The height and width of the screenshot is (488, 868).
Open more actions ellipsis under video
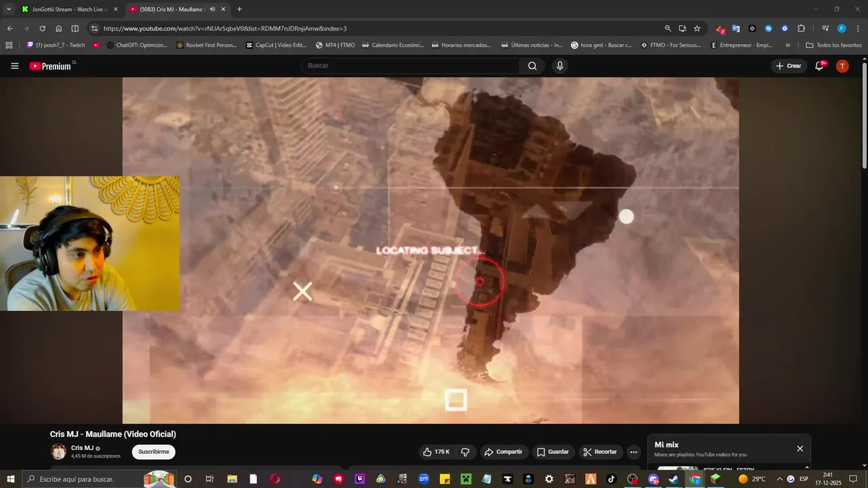[633, 451]
